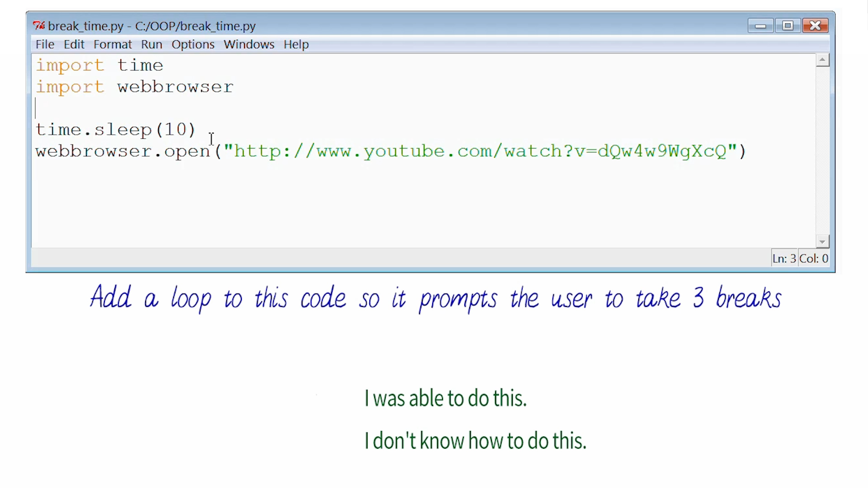This screenshot has height=488, width=868.
Task: Close the break_time.py editor window
Action: point(815,26)
